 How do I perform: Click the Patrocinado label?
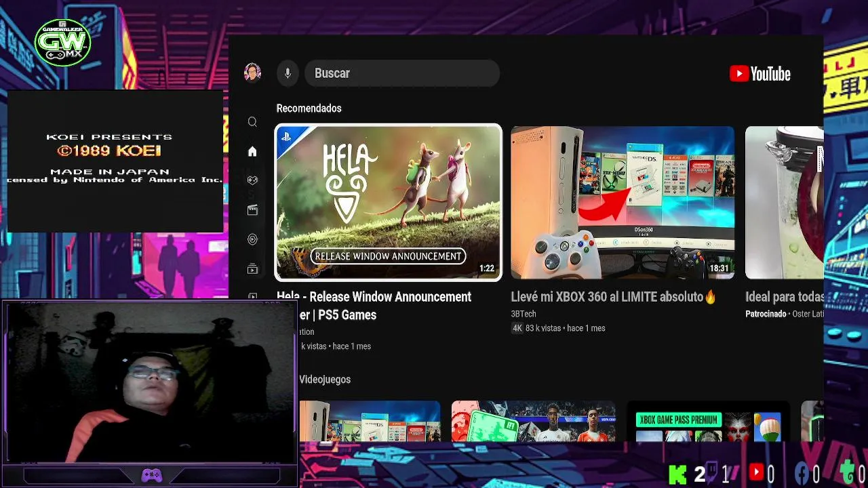click(x=766, y=314)
